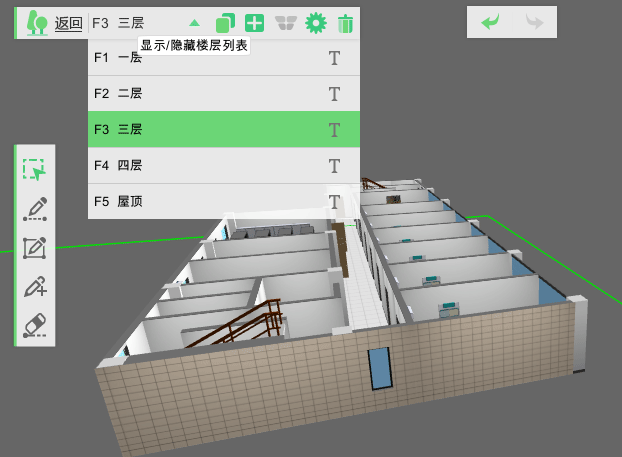This screenshot has height=457, width=622.
Task: Select floor F2 二层
Action: coord(224,94)
